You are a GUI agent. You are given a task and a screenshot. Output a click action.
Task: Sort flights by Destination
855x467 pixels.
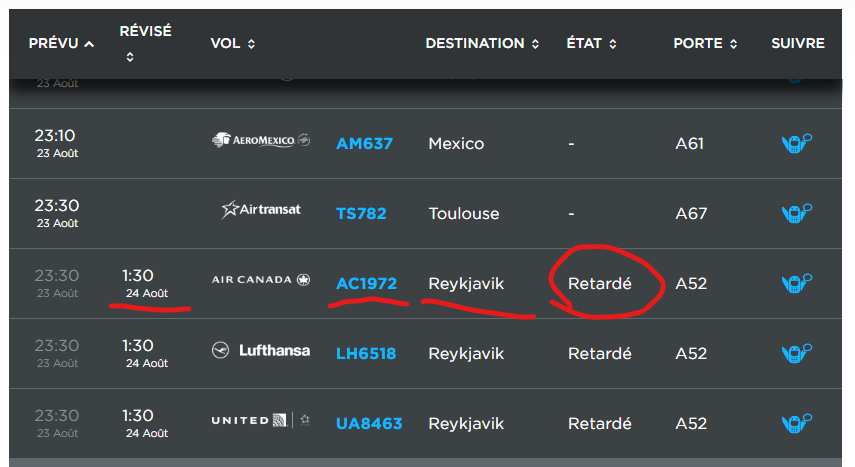coord(482,44)
